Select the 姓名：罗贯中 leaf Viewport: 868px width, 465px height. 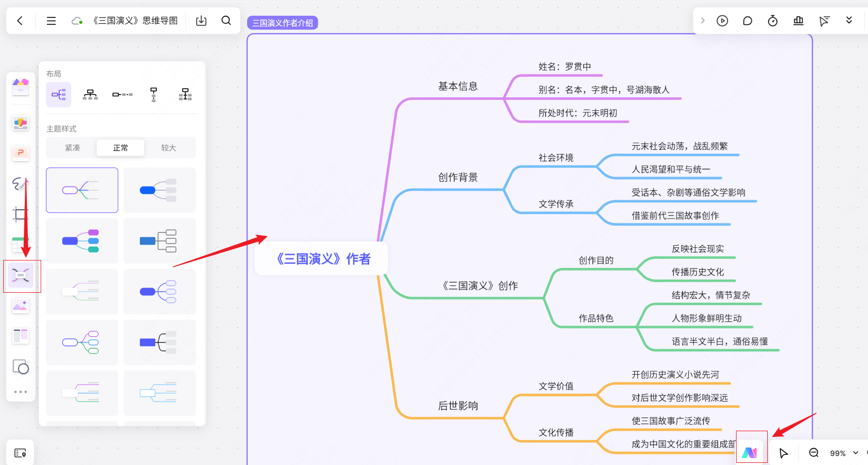pyautogui.click(x=565, y=67)
